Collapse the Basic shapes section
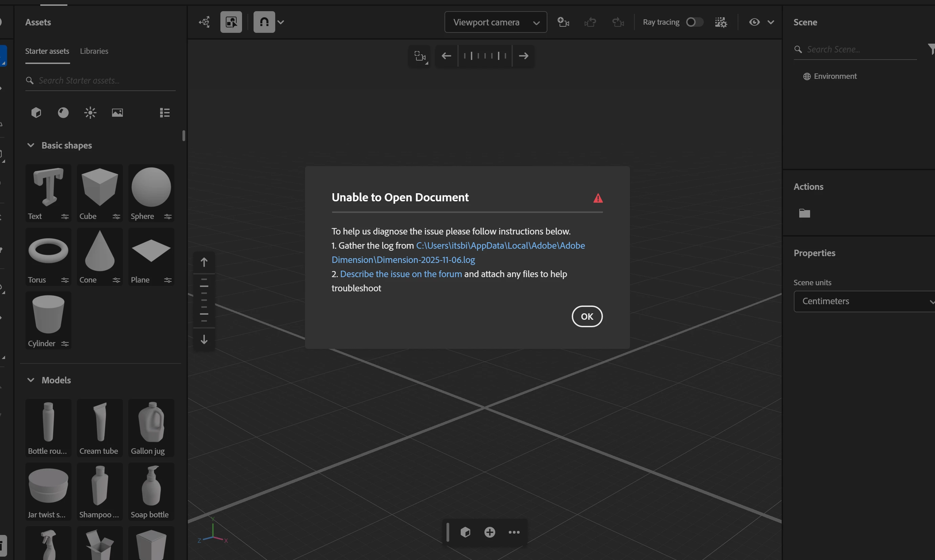Screen dimensions: 935x560 [31, 145]
